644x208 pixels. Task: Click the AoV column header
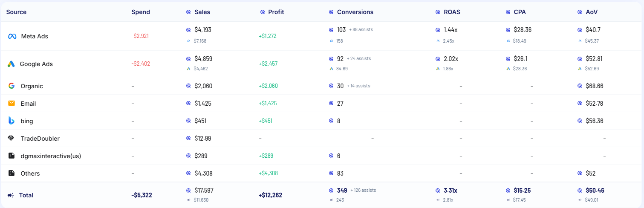[x=592, y=12]
